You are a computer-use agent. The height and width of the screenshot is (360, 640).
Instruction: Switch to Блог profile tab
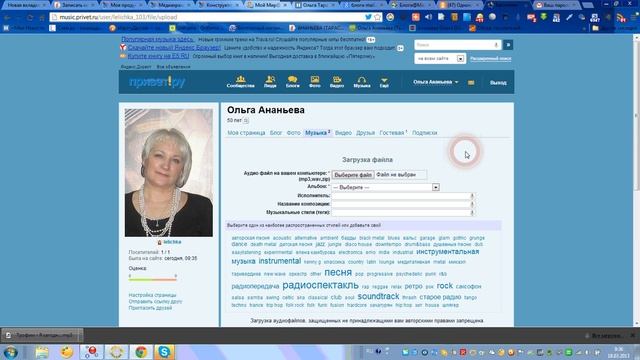(x=276, y=133)
